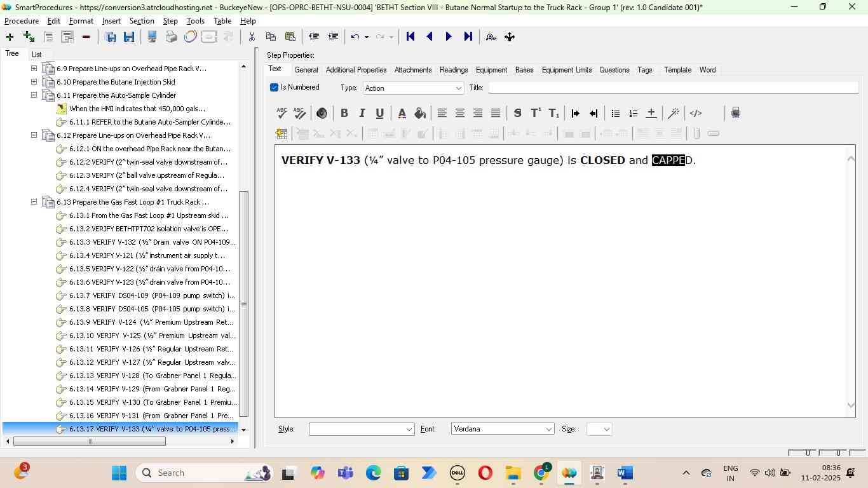Image resolution: width=868 pixels, height=488 pixels.
Task: Align text right in editor
Action: point(477,113)
